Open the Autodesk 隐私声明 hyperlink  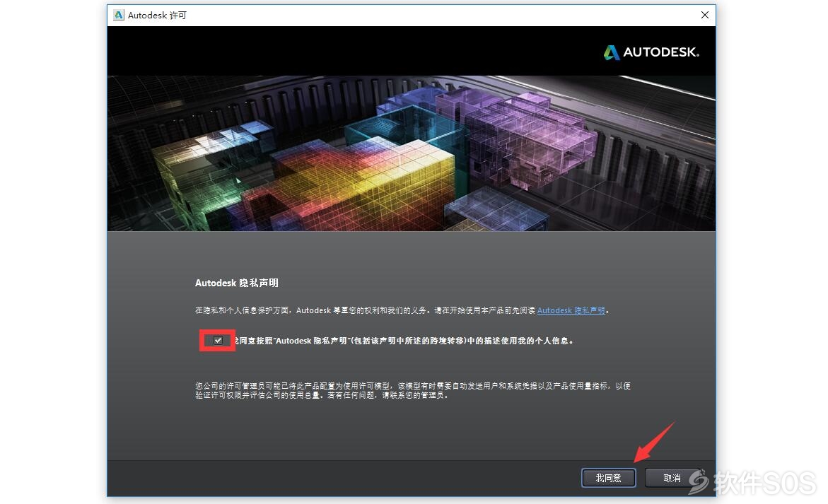pyautogui.click(x=571, y=310)
